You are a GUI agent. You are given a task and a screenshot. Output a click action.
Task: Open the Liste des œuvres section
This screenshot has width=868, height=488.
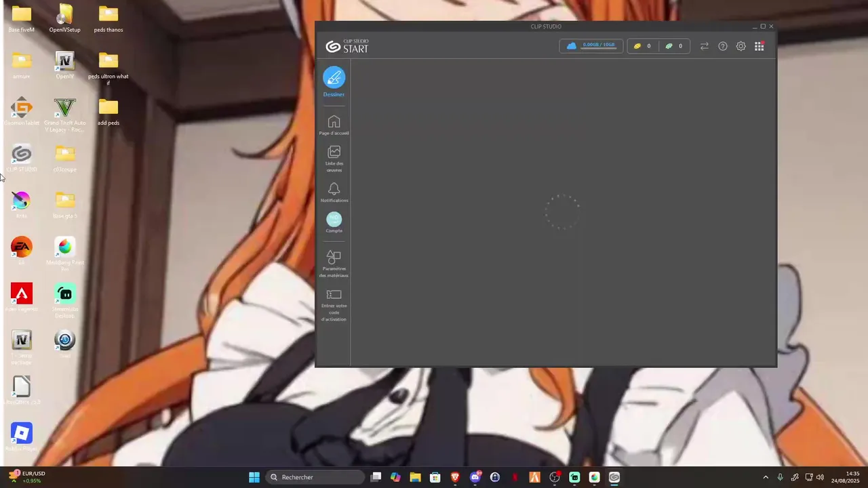tap(334, 159)
